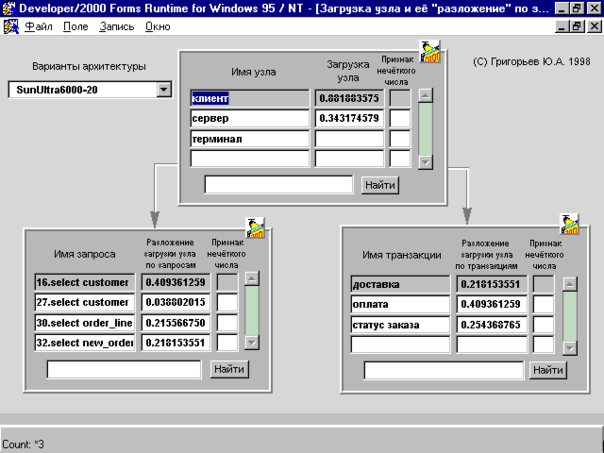Select the 32.select new_order query row

pyautogui.click(x=85, y=343)
